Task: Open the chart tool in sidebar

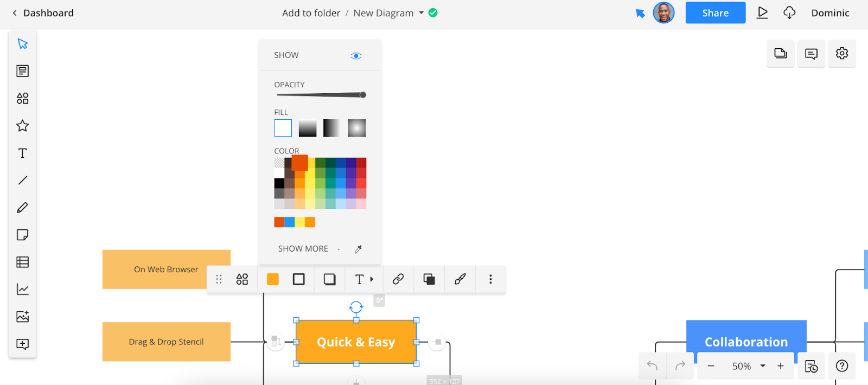Action: pyautogui.click(x=22, y=290)
